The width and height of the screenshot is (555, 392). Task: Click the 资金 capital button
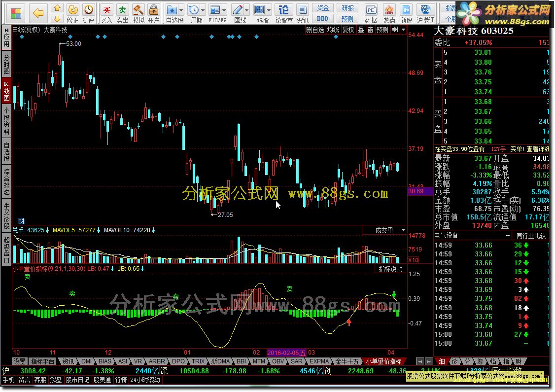click(x=323, y=8)
